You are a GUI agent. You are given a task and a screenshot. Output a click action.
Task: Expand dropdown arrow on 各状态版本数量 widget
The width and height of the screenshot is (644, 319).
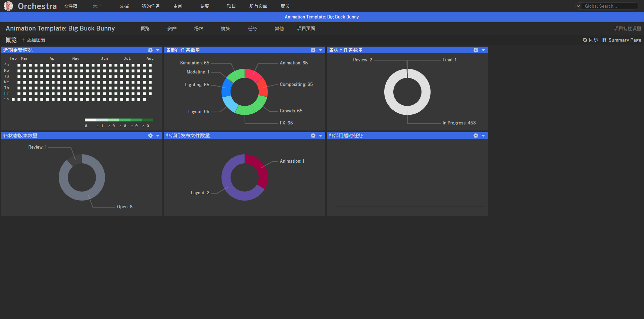[158, 136]
